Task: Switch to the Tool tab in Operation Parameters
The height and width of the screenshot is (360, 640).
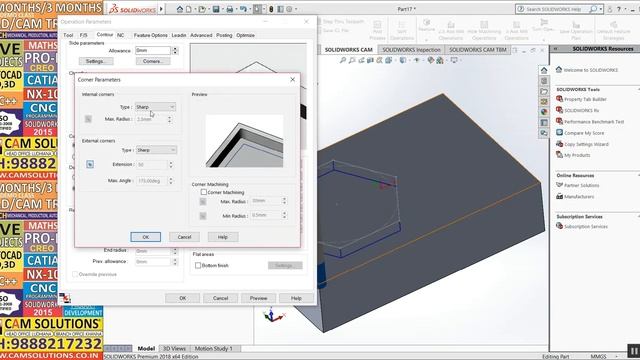Action: pos(68,36)
